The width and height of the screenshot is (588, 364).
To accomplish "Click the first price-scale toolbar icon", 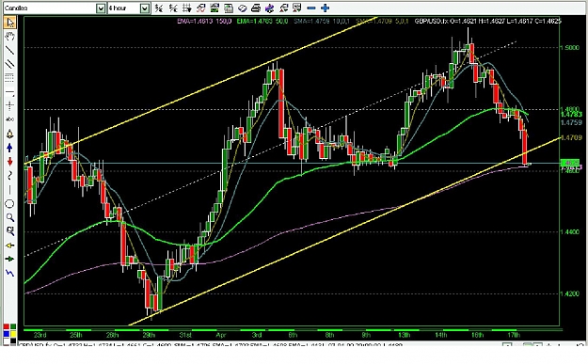I will (x=159, y=8).
